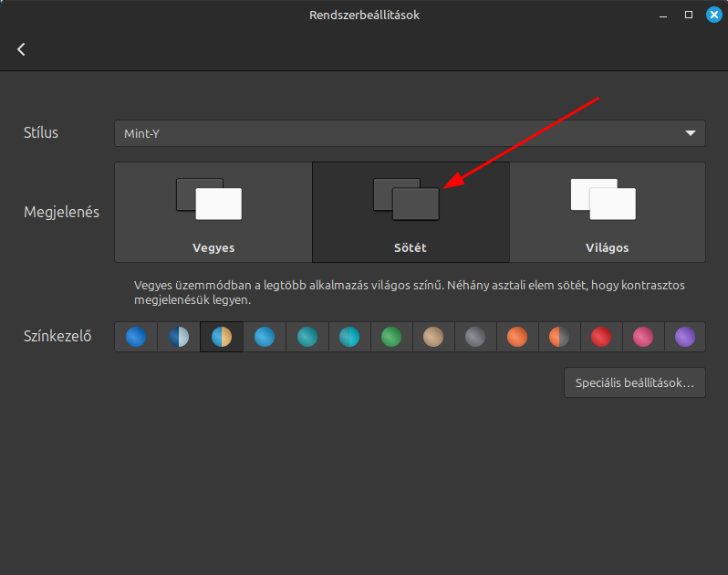The image size is (728, 575).
Task: Open the Stílus Mint-Y dropdown
Action: point(410,133)
